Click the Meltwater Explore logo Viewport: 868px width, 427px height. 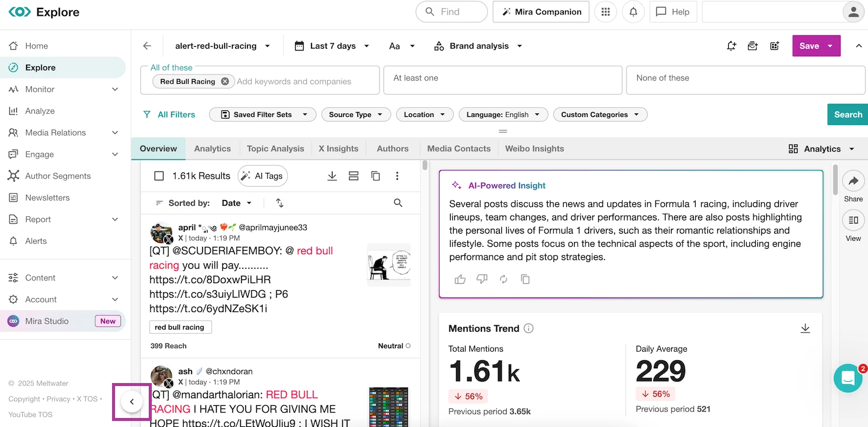44,12
